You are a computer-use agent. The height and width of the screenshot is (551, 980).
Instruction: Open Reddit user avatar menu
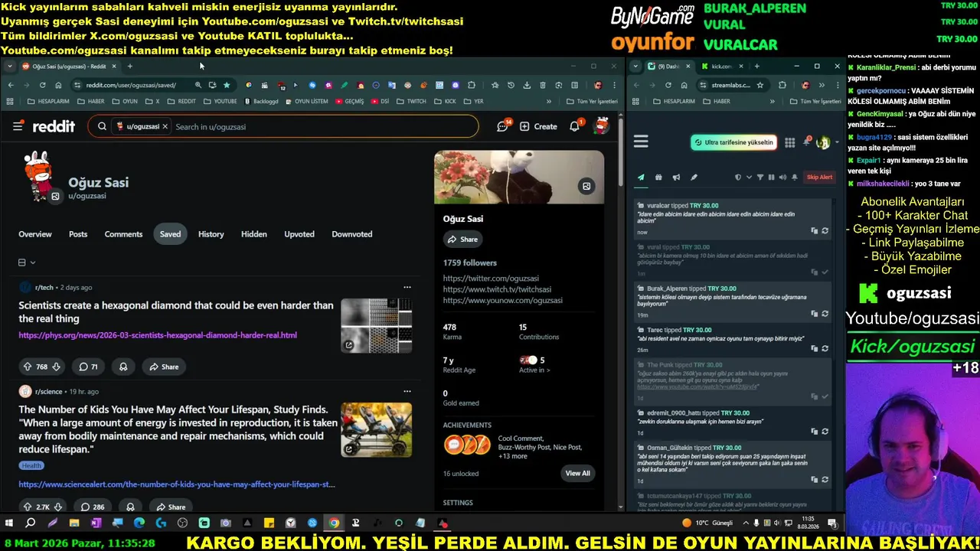tap(602, 126)
